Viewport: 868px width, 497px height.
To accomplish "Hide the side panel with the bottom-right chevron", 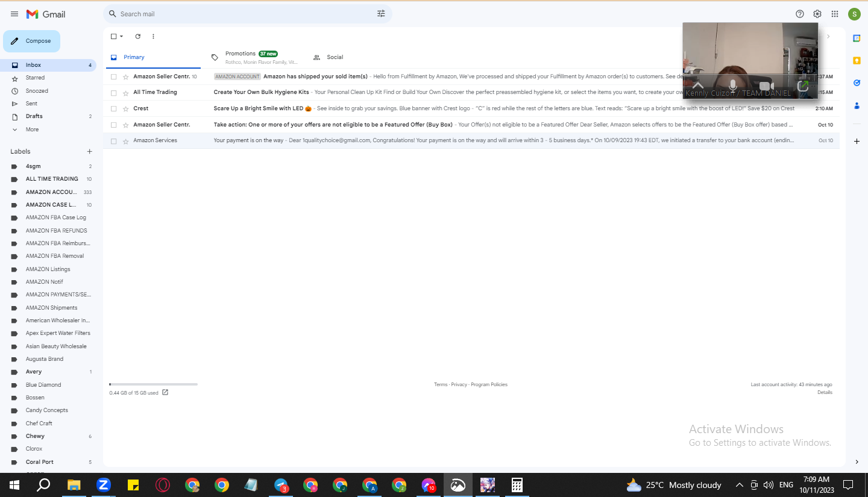I will pos(857,462).
